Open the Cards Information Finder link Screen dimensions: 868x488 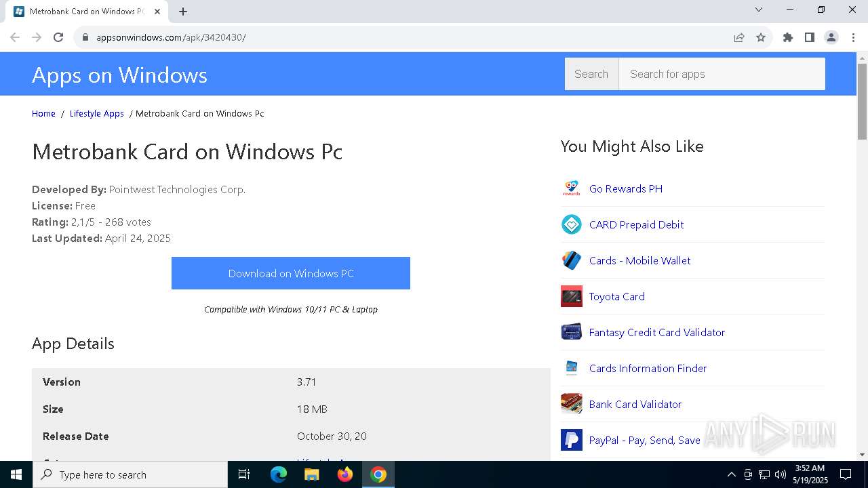648,368
